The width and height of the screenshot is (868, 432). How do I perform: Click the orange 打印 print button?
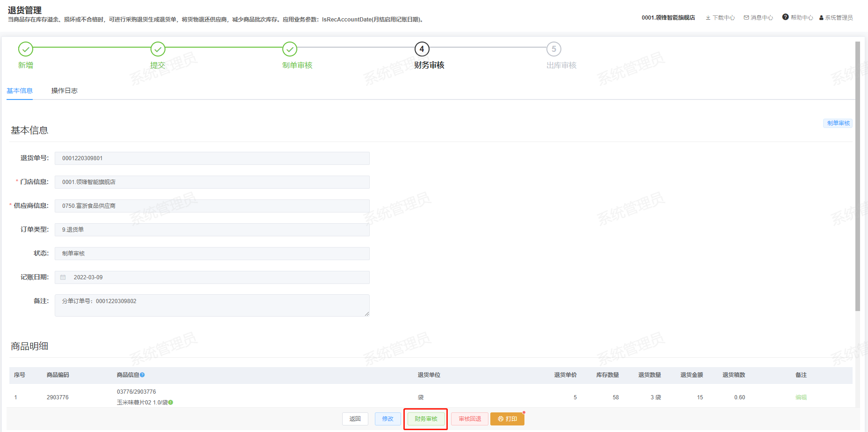tap(507, 419)
